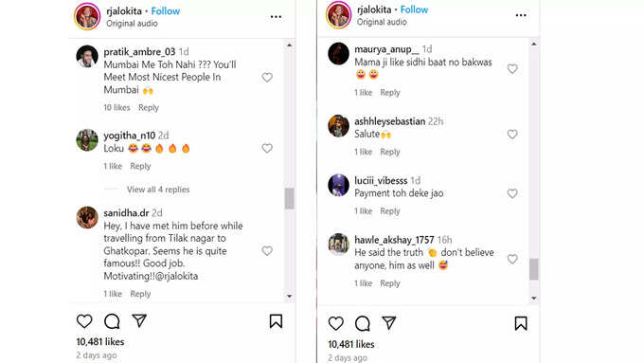Screen dimensions: 644x363
Task: Open ashhleysebastian's profile picture
Action: tap(338, 126)
